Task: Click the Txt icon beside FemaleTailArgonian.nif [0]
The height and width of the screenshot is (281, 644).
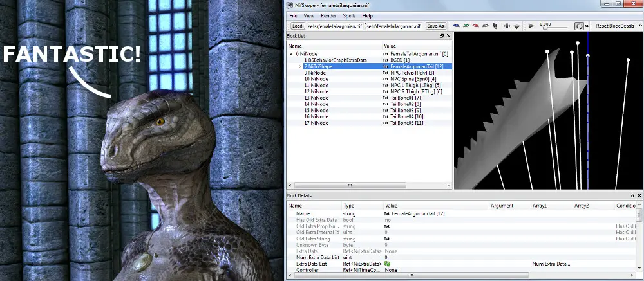Action: pyautogui.click(x=386, y=54)
